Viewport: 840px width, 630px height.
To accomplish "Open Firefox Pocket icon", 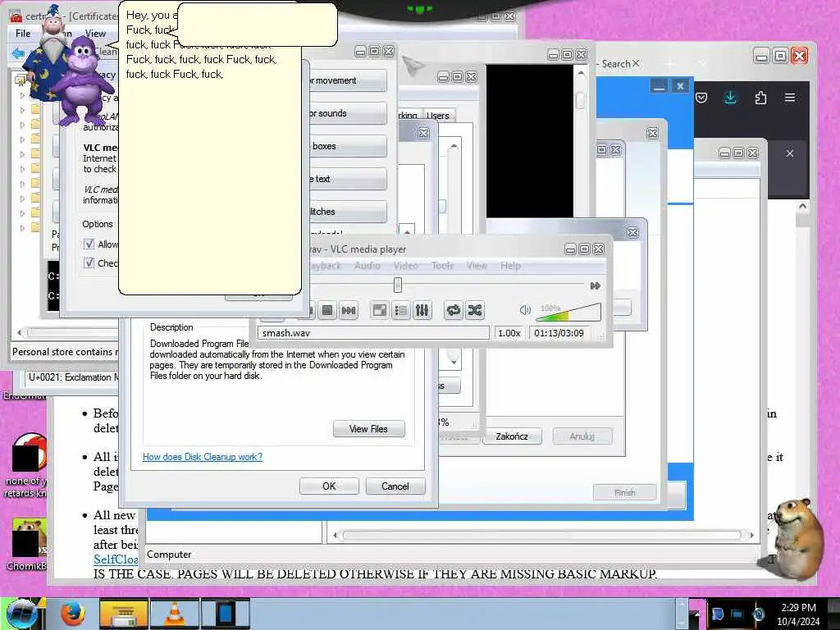I will (x=702, y=98).
